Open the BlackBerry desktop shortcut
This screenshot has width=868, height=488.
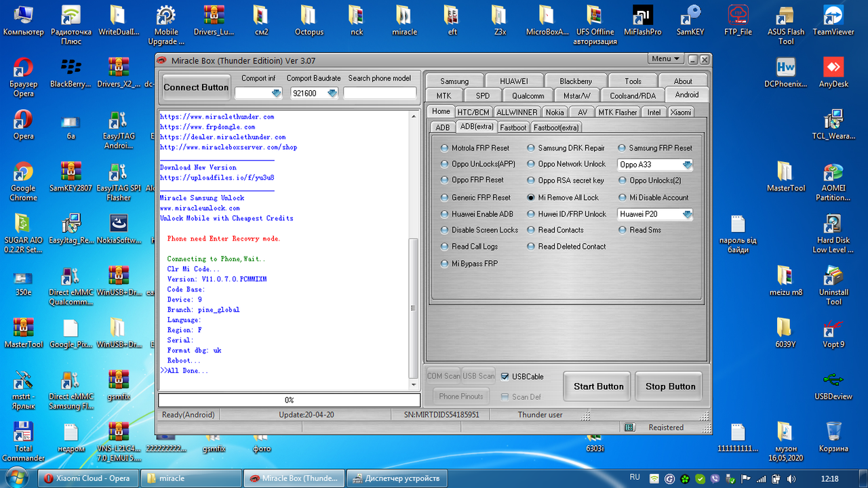click(x=71, y=73)
